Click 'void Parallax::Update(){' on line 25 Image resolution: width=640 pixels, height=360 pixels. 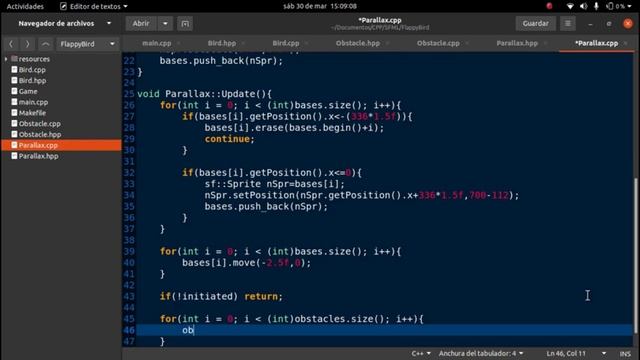coord(204,94)
